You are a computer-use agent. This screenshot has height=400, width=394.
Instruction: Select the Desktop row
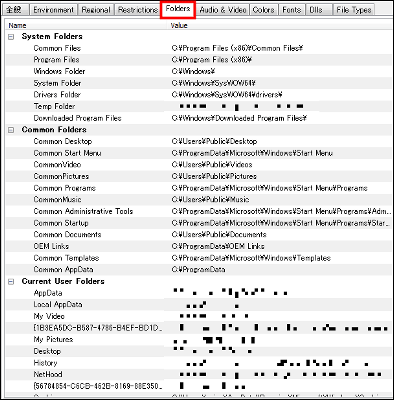click(199, 352)
